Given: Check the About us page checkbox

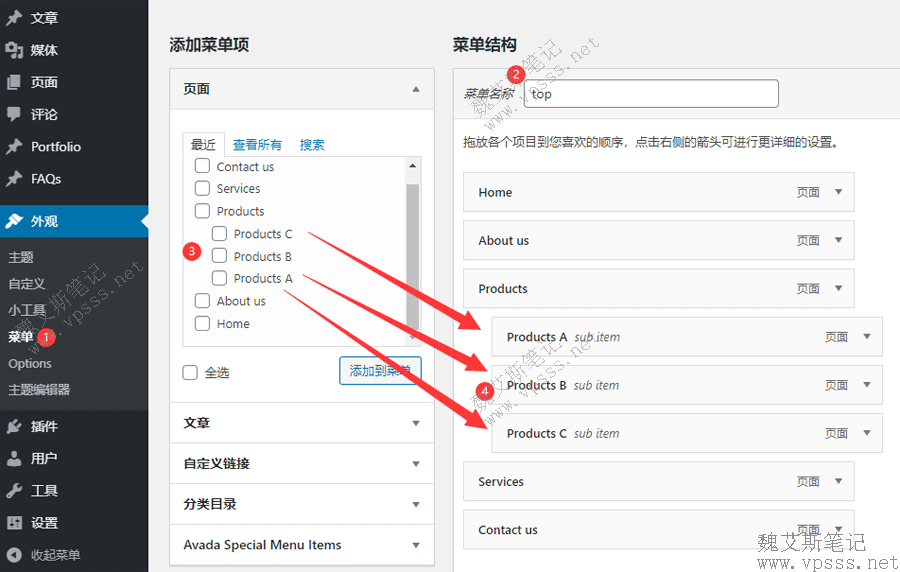Looking at the screenshot, I should [x=202, y=301].
